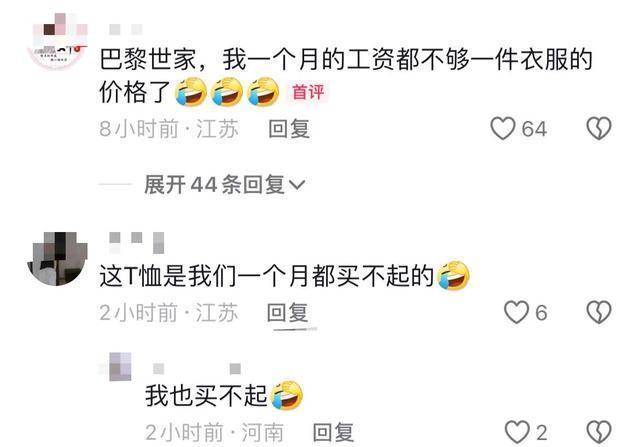Tap the second commenter's blurred username

pyautogui.click(x=137, y=242)
